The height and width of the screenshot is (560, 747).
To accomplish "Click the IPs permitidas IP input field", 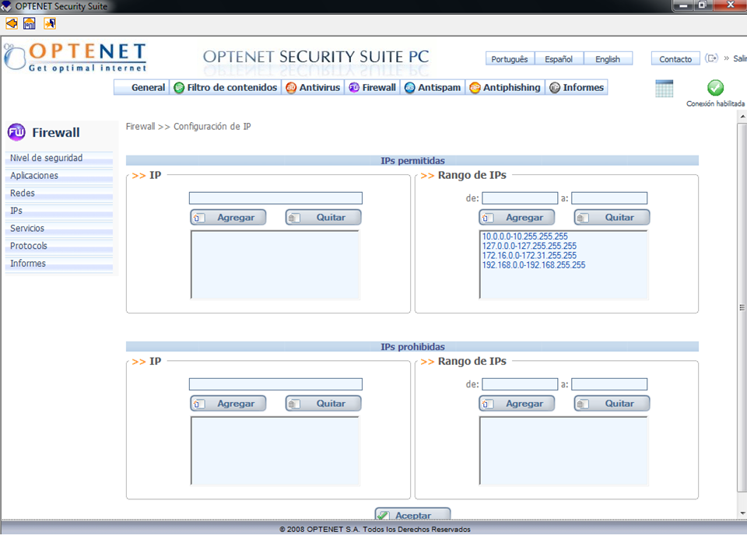I will [x=275, y=198].
